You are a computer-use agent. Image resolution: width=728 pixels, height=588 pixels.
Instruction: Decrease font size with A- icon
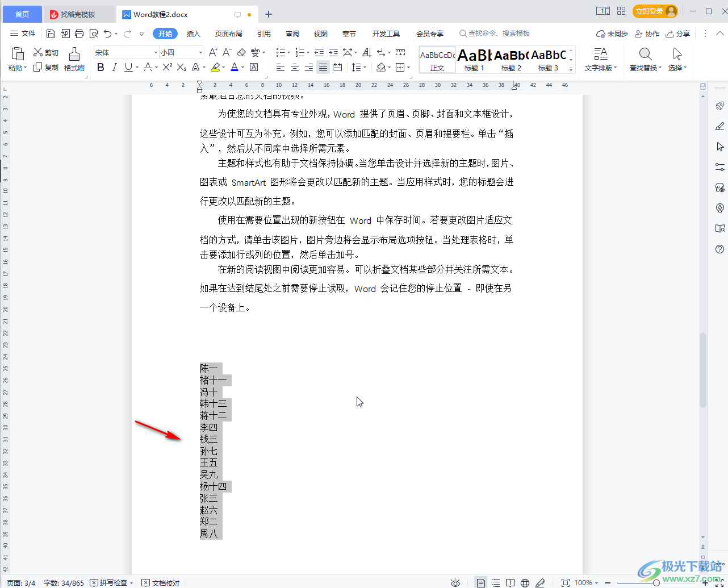[x=227, y=52]
